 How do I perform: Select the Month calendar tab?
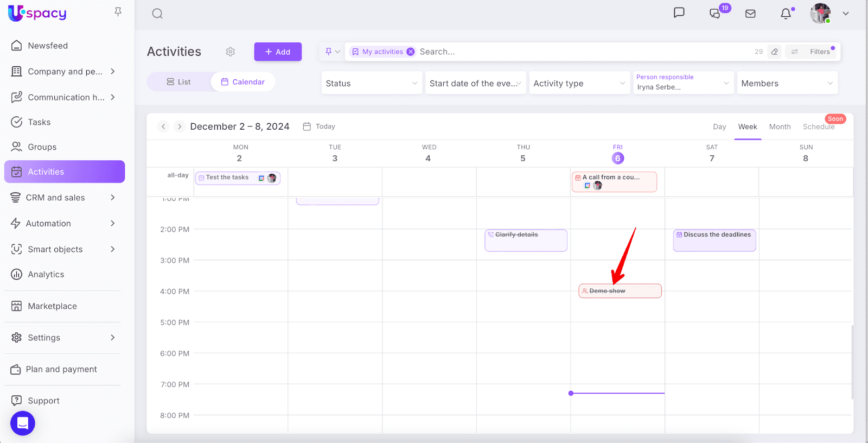click(x=780, y=126)
